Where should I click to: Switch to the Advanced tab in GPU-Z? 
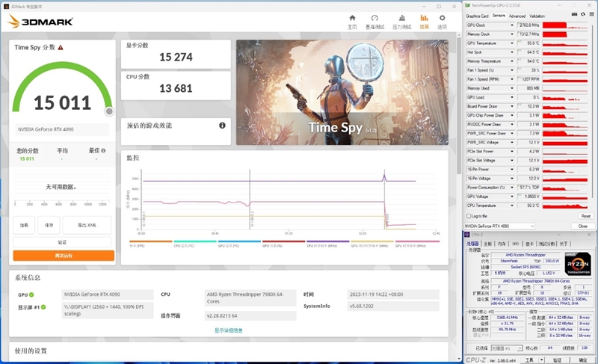pos(517,16)
